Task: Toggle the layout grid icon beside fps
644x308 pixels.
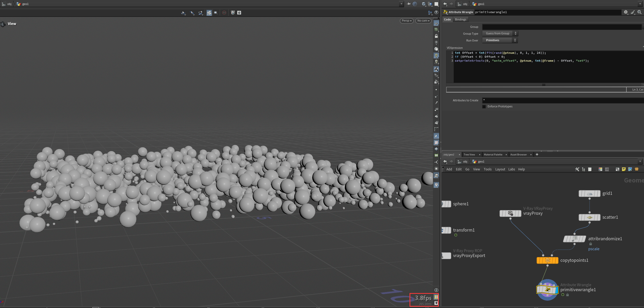Action: click(436, 297)
